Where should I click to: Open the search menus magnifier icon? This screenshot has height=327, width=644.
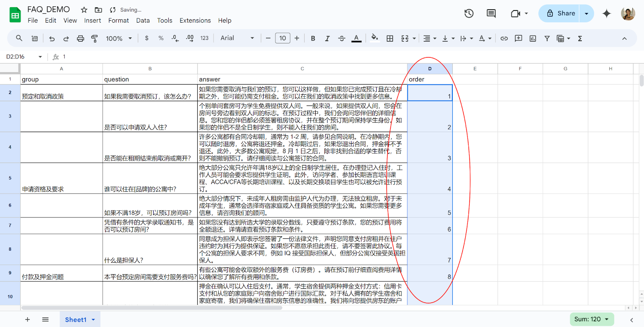point(19,38)
